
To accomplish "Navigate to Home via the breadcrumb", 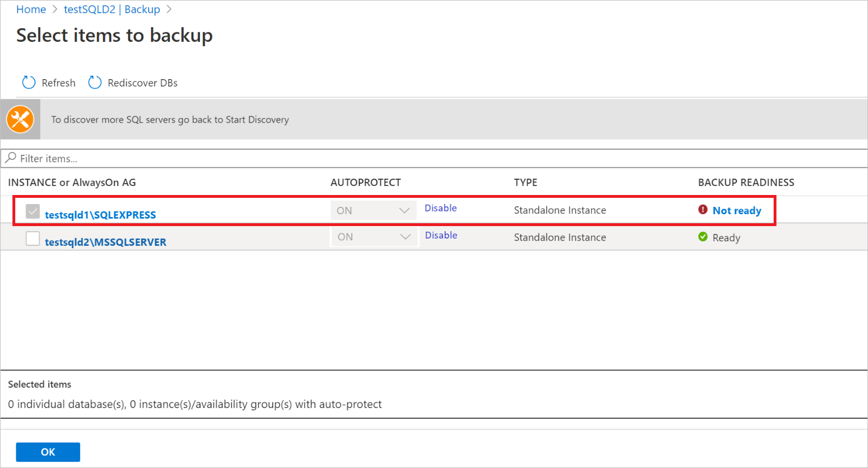I will click(x=31, y=9).
